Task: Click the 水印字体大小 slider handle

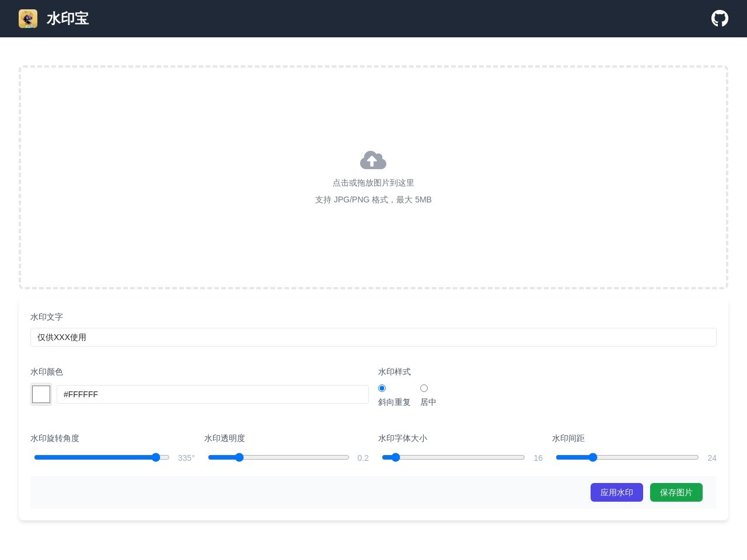Action: [396, 457]
